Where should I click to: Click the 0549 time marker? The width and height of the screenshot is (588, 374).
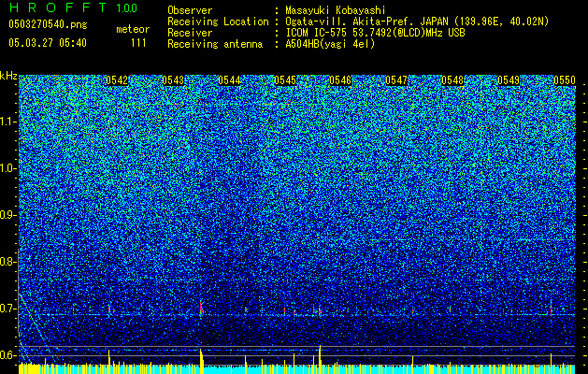[509, 80]
